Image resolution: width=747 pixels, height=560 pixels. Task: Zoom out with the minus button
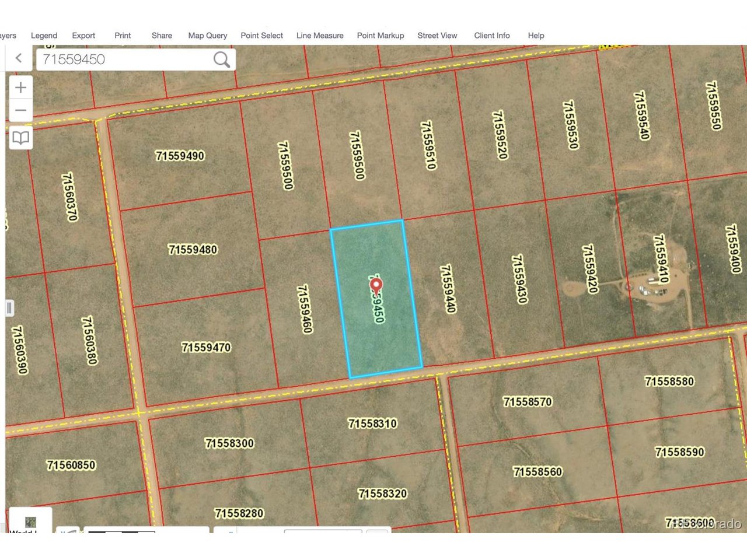[20, 110]
